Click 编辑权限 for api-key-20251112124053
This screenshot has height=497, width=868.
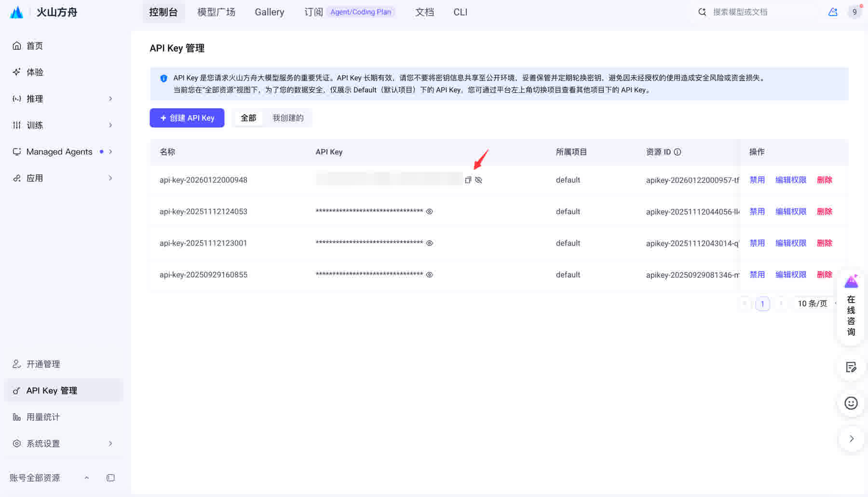pos(791,211)
